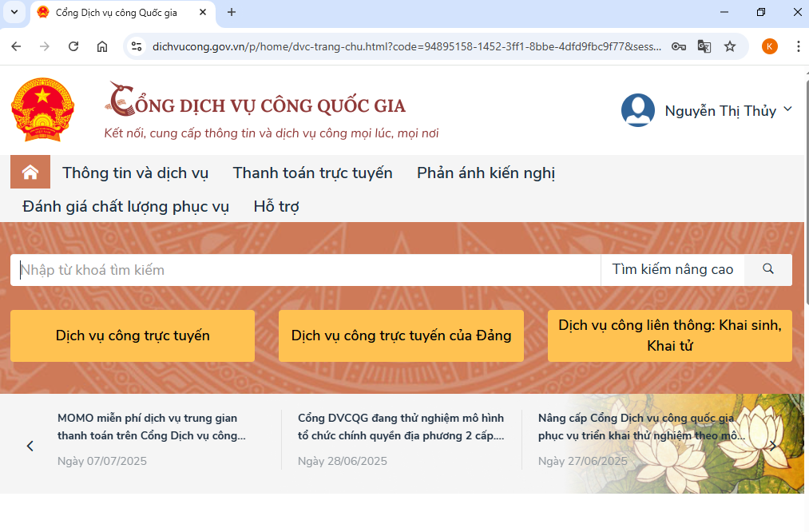The image size is (809, 532).
Task: Click the address bar URL
Action: [406, 46]
